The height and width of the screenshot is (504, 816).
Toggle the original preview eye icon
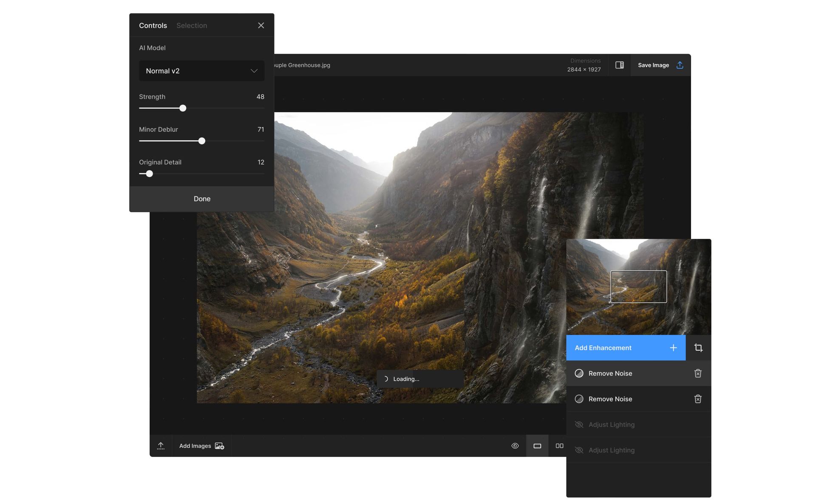[515, 445]
